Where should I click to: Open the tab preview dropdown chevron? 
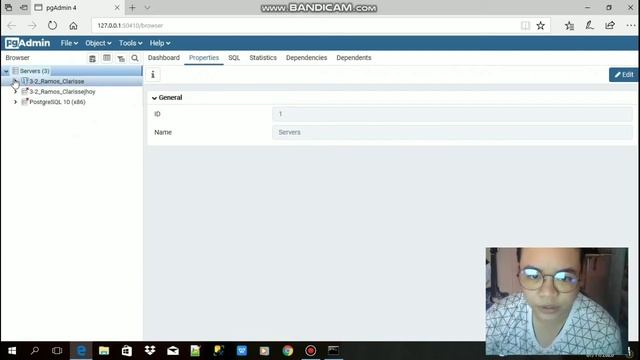147,8
